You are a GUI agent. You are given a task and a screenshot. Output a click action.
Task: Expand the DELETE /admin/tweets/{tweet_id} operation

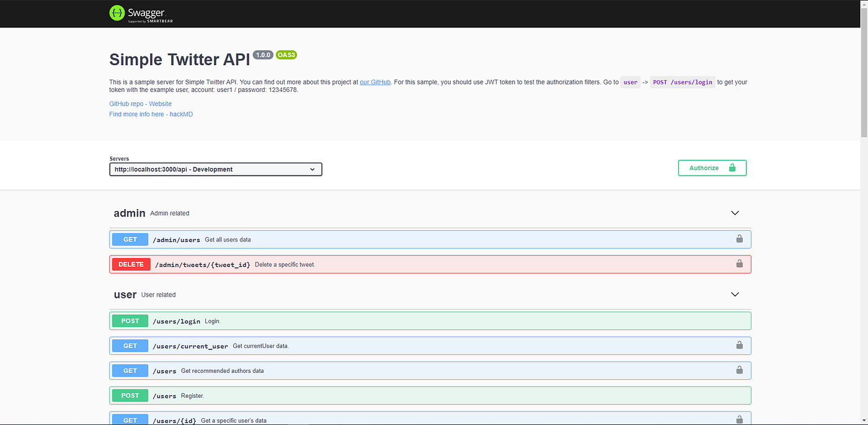[430, 264]
